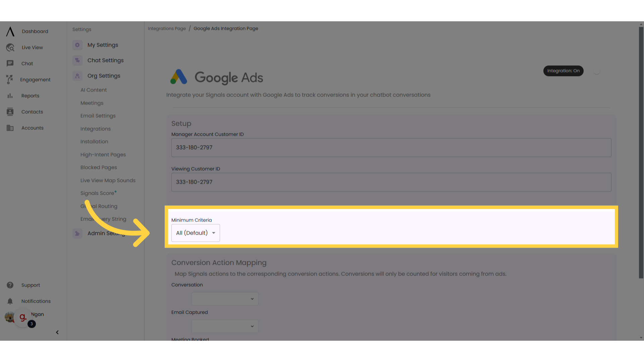
Task: Click the notification count badge 3
Action: tap(32, 324)
